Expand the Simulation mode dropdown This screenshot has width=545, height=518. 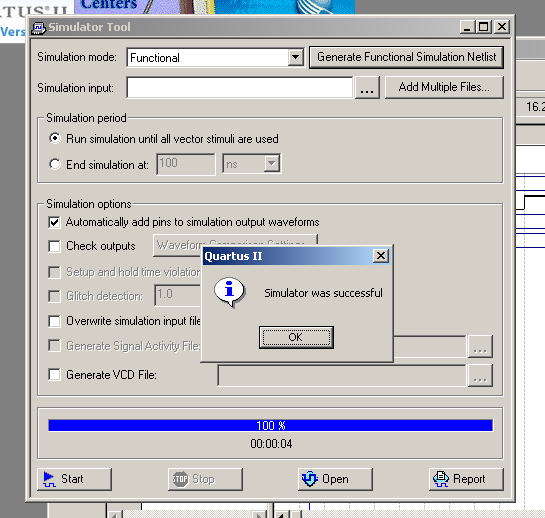pyautogui.click(x=295, y=57)
